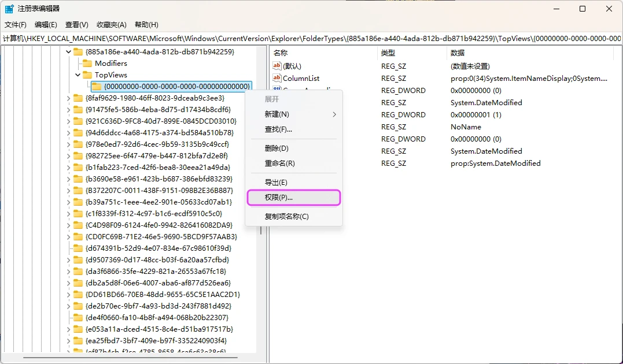The image size is (623, 364).
Task: Expand the {8faf9629-1980-46ff-8023-9dceab9c3ee3} key
Action: pyautogui.click(x=68, y=98)
